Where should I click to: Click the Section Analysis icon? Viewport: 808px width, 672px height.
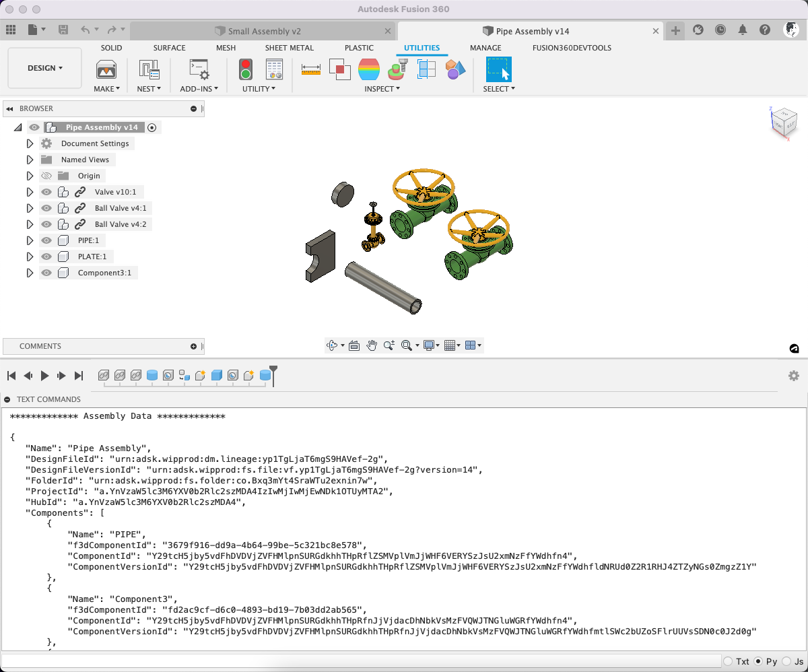[x=426, y=69]
